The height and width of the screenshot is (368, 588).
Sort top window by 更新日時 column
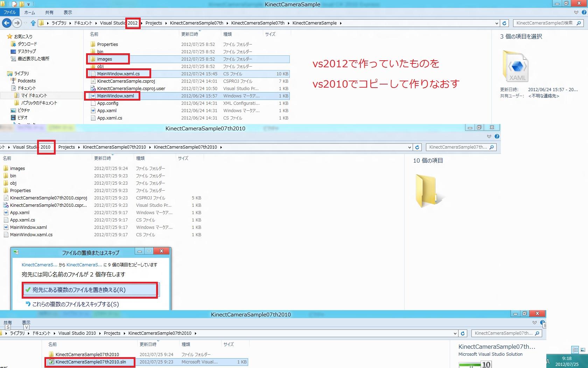[190, 34]
